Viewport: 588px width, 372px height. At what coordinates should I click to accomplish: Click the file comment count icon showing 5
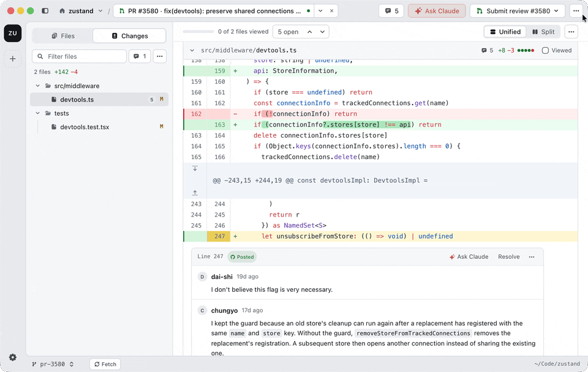tap(487, 50)
